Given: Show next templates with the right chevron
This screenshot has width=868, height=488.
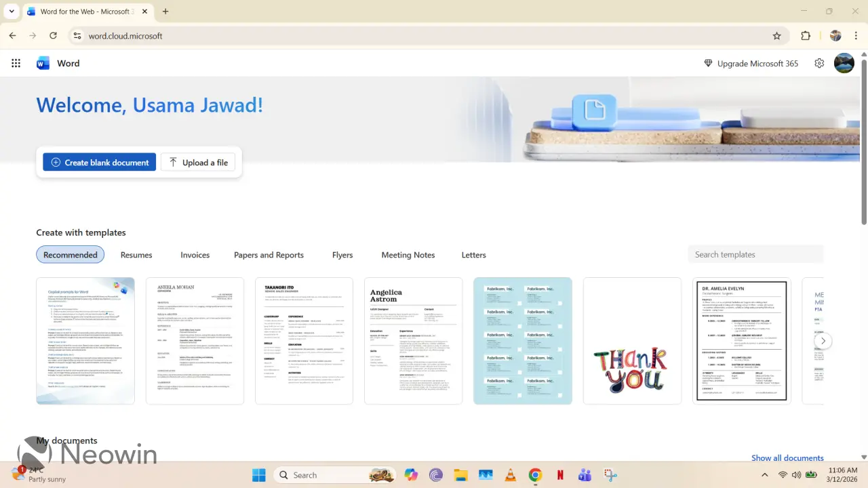Looking at the screenshot, I should pyautogui.click(x=823, y=341).
